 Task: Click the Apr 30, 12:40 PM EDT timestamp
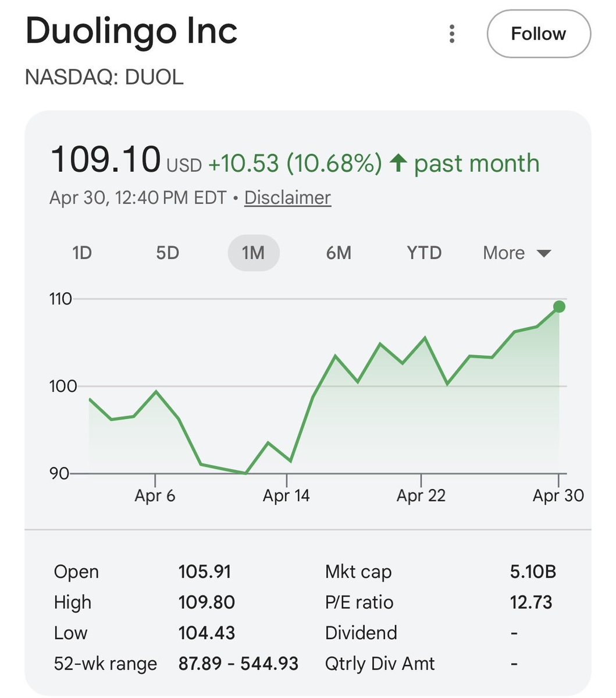(138, 198)
